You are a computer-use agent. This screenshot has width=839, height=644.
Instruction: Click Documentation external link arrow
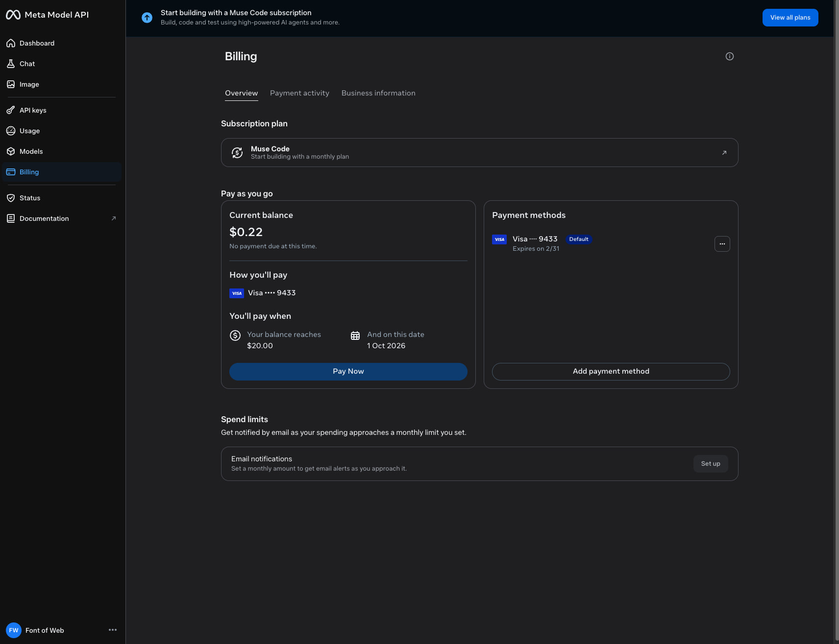pyautogui.click(x=114, y=218)
